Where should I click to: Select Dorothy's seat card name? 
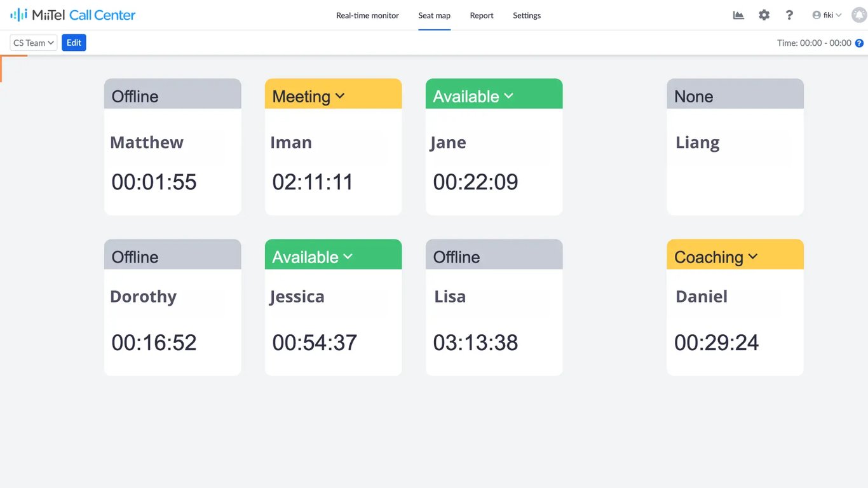coord(143,297)
